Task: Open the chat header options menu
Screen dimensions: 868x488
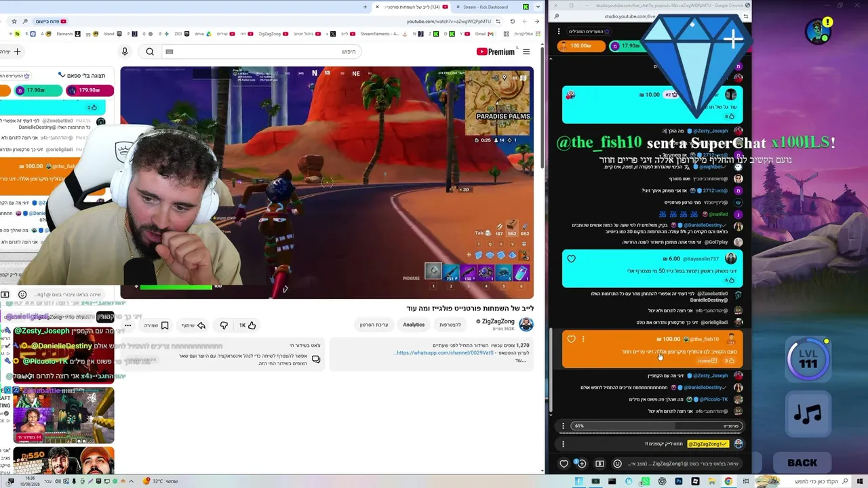Action: click(x=559, y=31)
